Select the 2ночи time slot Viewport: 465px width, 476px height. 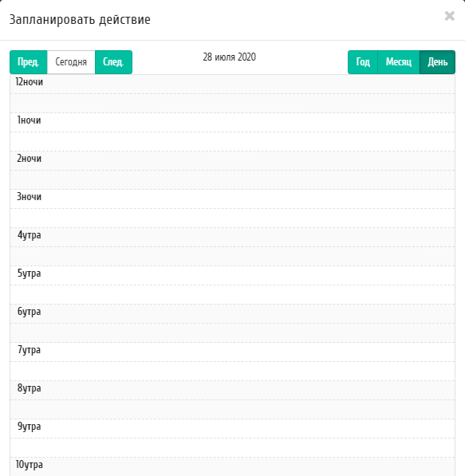pyautogui.click(x=232, y=160)
